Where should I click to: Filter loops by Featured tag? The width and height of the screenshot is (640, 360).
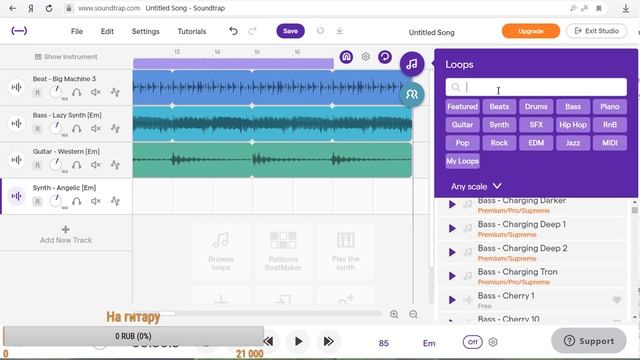coord(462,107)
